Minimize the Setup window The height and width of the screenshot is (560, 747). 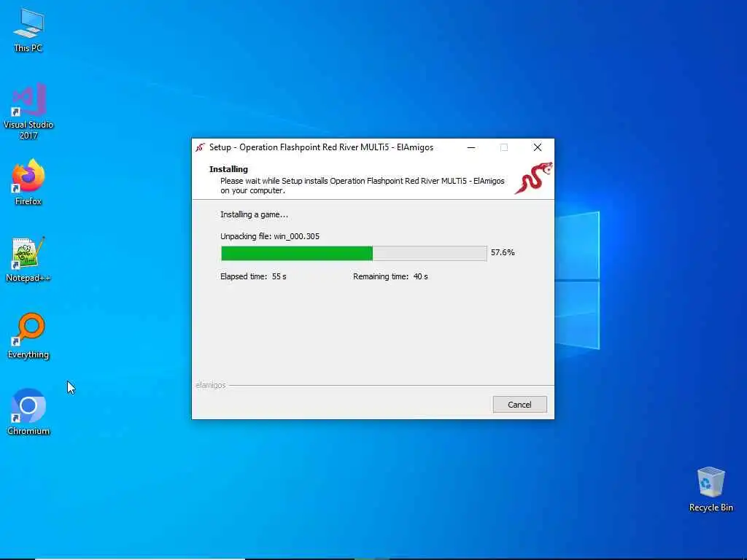point(471,147)
